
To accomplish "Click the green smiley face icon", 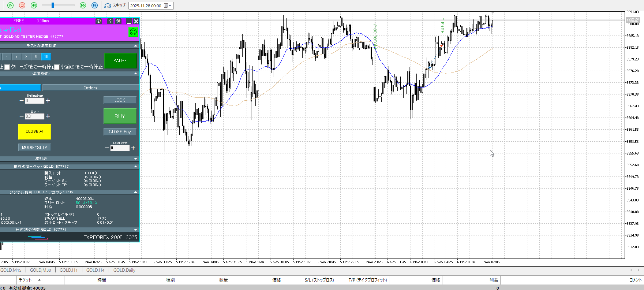I will (133, 32).
